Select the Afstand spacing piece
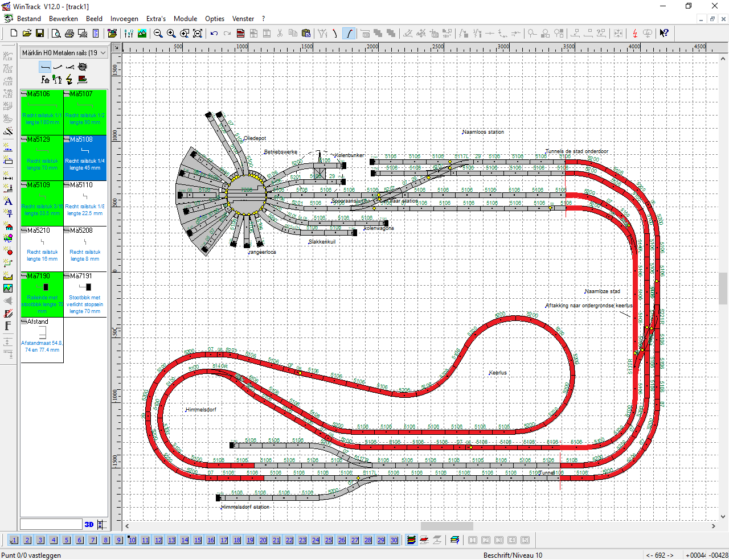Image resolution: width=729 pixels, height=560 pixels. [x=42, y=340]
